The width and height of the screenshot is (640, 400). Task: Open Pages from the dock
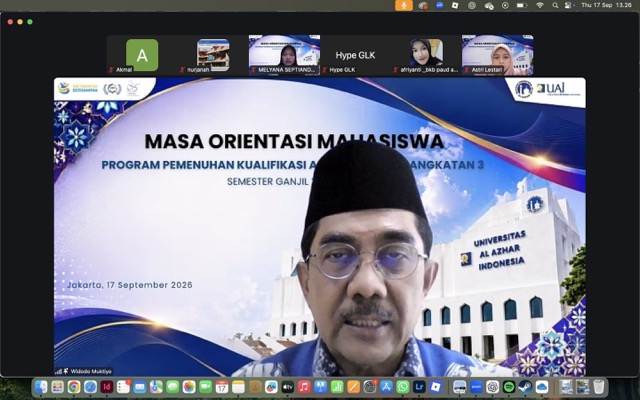click(x=353, y=387)
